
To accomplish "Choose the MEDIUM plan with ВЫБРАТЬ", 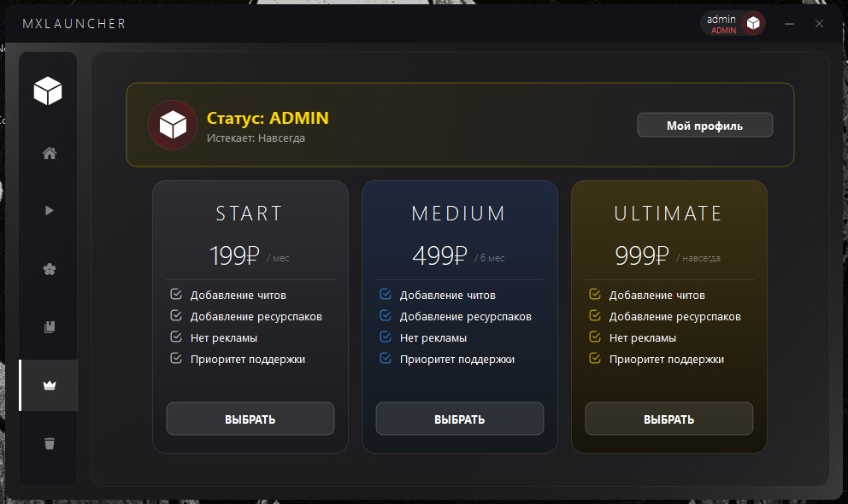I will click(459, 419).
